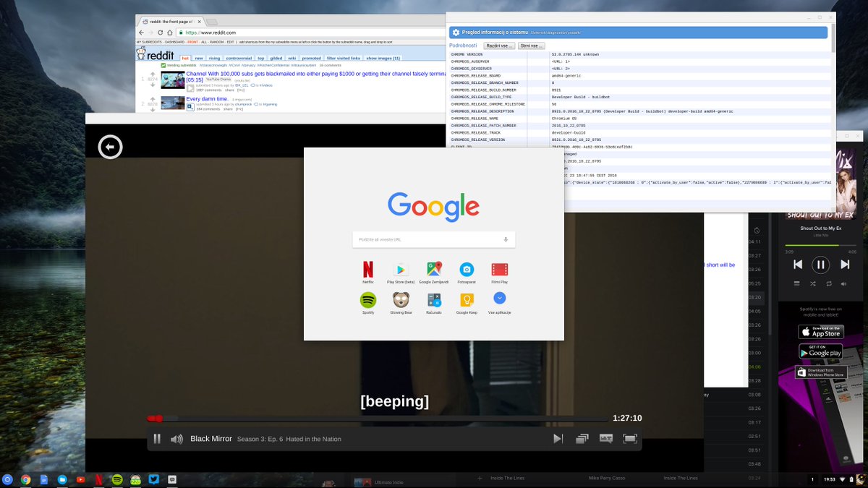Click the CHROME VERSION row
This screenshot has width=868, height=488.
click(x=639, y=55)
